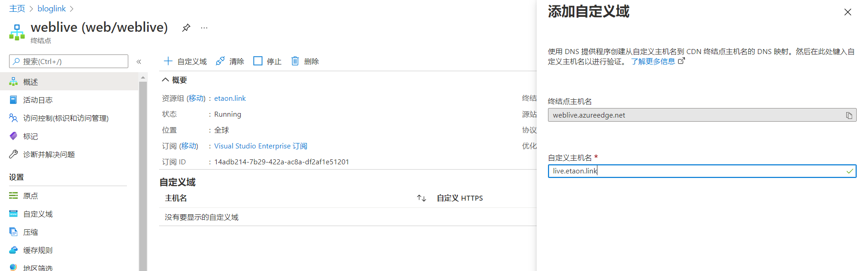Click the square stop icon of 停止
868x271 pixels.
coord(258,61)
